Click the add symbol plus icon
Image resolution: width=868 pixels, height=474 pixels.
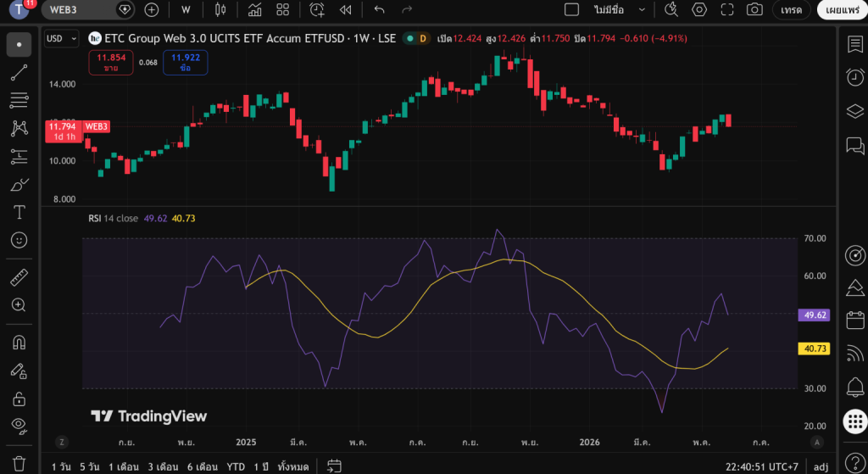(151, 9)
